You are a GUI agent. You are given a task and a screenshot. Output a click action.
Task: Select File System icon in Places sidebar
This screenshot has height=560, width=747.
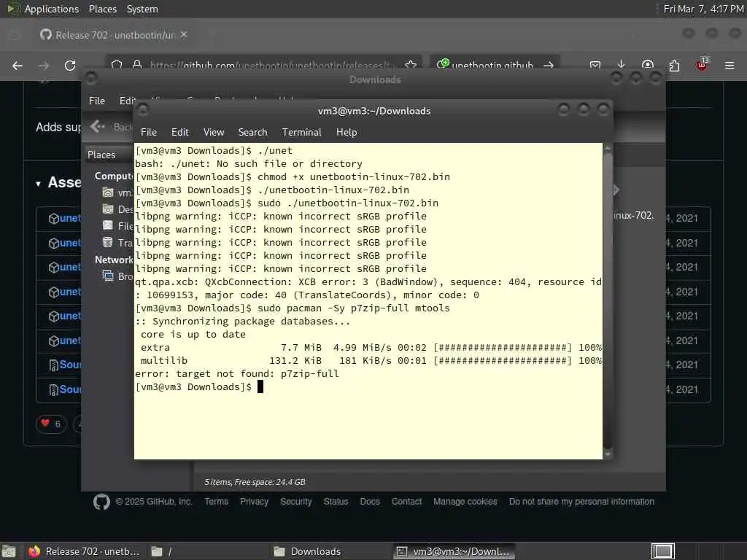(108, 226)
